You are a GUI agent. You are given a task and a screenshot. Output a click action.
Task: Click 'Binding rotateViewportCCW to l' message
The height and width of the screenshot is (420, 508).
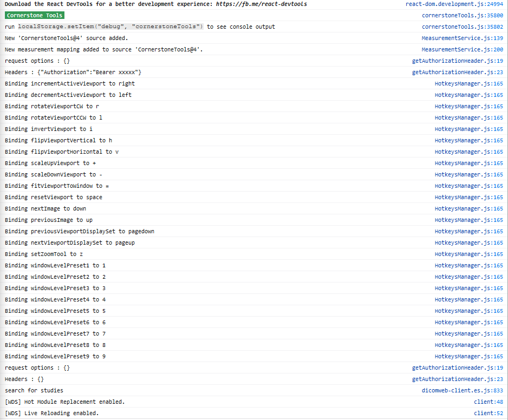click(54, 117)
